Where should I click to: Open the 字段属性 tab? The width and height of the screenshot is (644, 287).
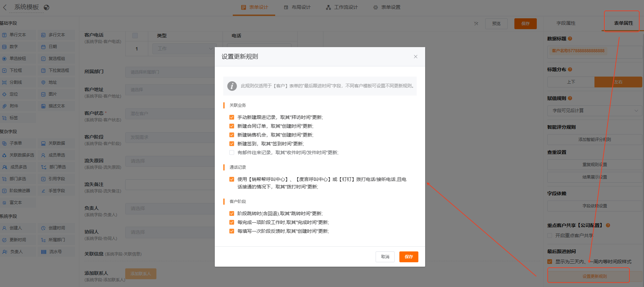click(x=566, y=23)
